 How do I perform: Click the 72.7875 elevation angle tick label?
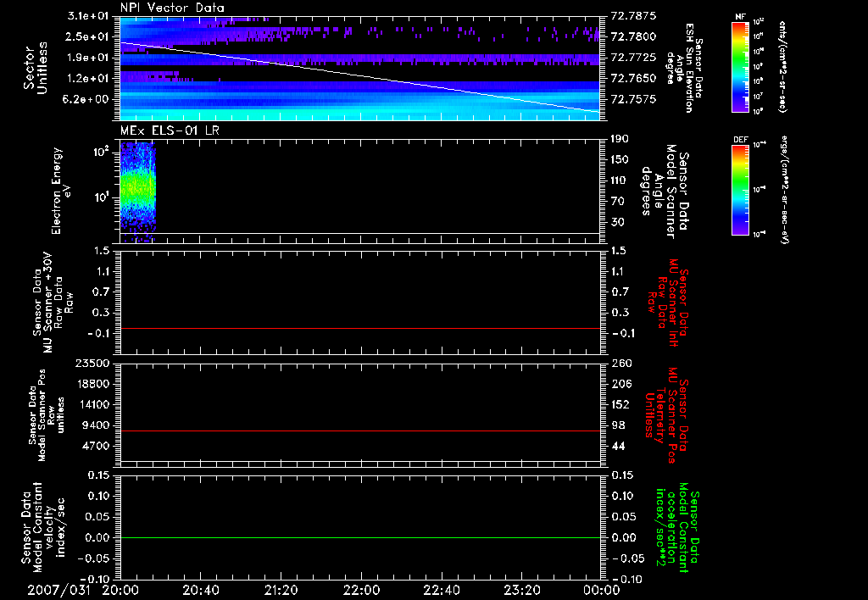(x=633, y=16)
